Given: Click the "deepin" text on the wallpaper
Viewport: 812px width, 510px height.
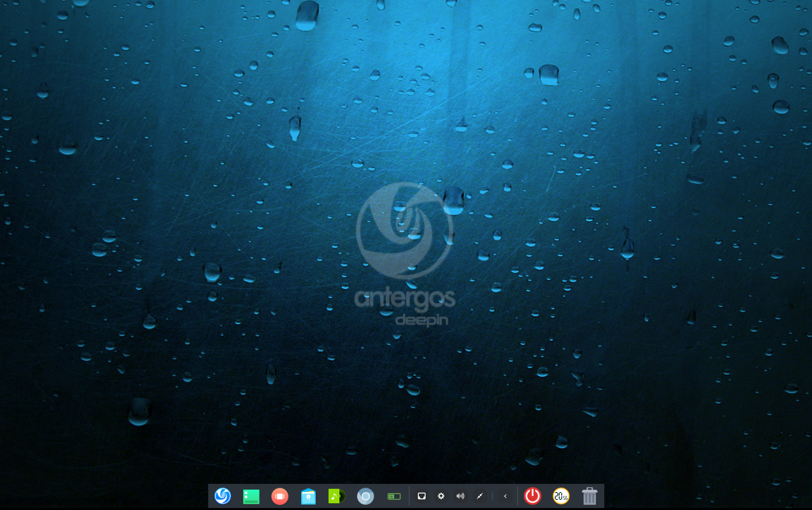Looking at the screenshot, I should tap(422, 320).
